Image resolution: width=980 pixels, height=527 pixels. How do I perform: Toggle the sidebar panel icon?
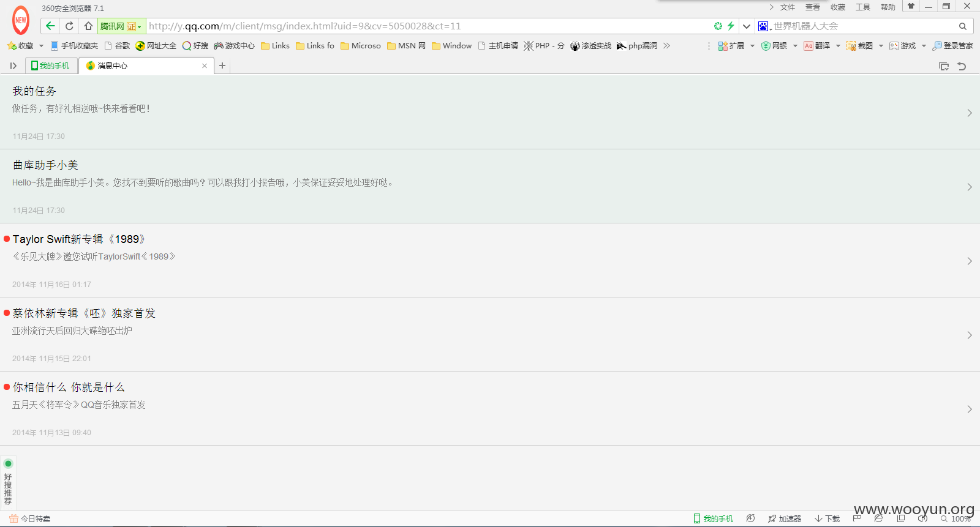tap(13, 65)
